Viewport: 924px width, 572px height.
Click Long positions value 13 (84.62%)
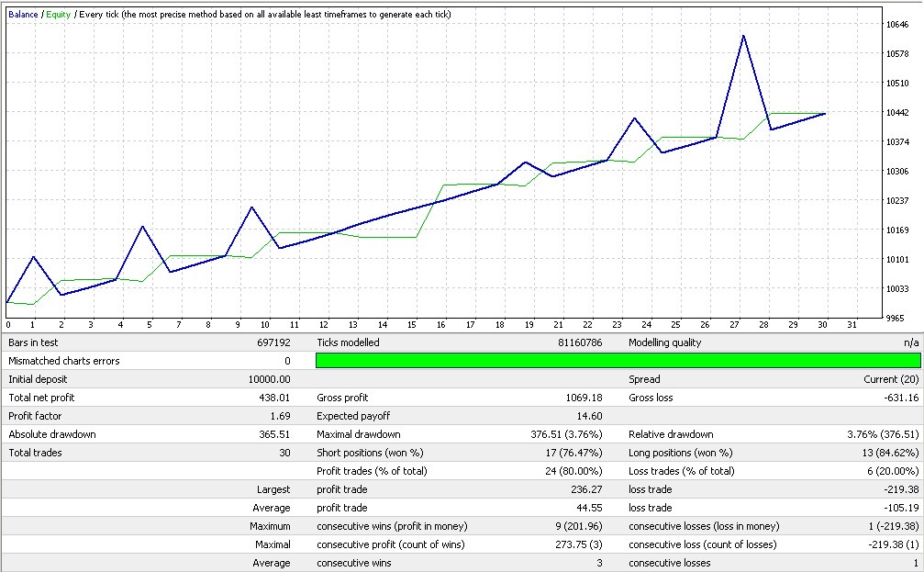coord(890,453)
